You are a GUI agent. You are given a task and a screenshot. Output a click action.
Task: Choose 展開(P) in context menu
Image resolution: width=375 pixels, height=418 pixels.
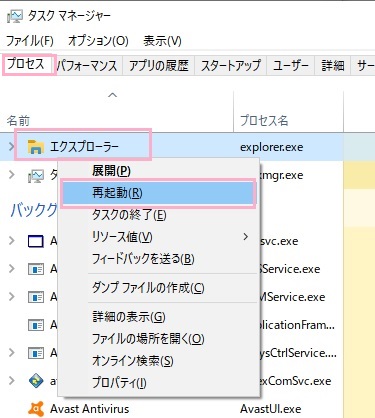click(158, 171)
